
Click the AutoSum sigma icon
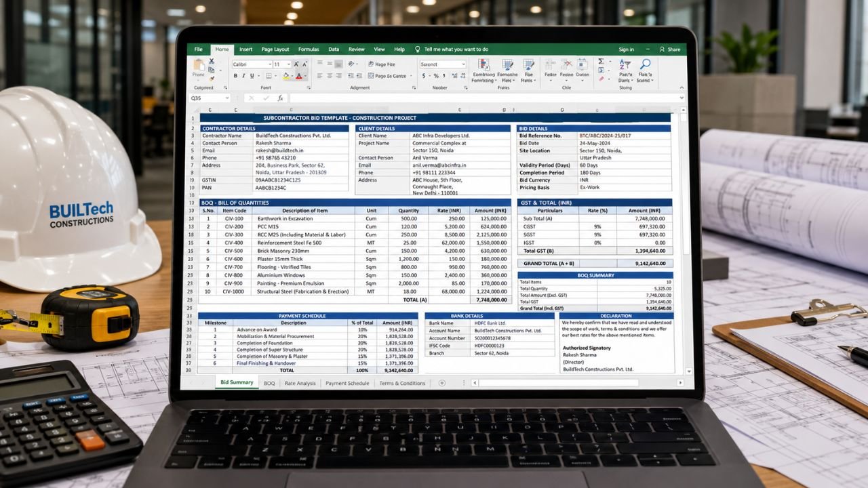point(601,61)
